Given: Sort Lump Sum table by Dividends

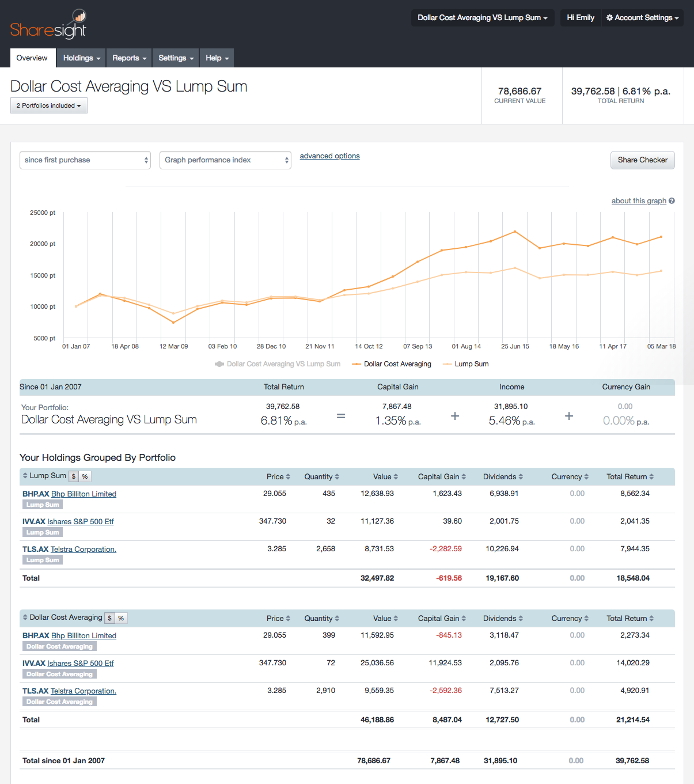Looking at the screenshot, I should tap(503, 476).
